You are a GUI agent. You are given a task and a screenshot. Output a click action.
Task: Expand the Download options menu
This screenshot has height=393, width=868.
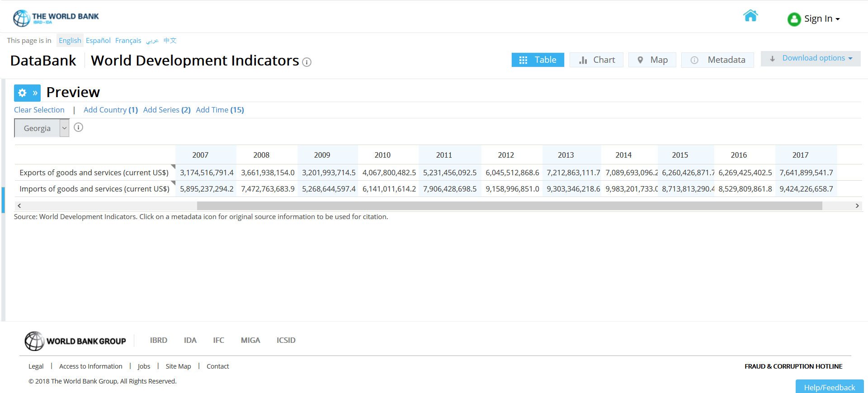811,58
